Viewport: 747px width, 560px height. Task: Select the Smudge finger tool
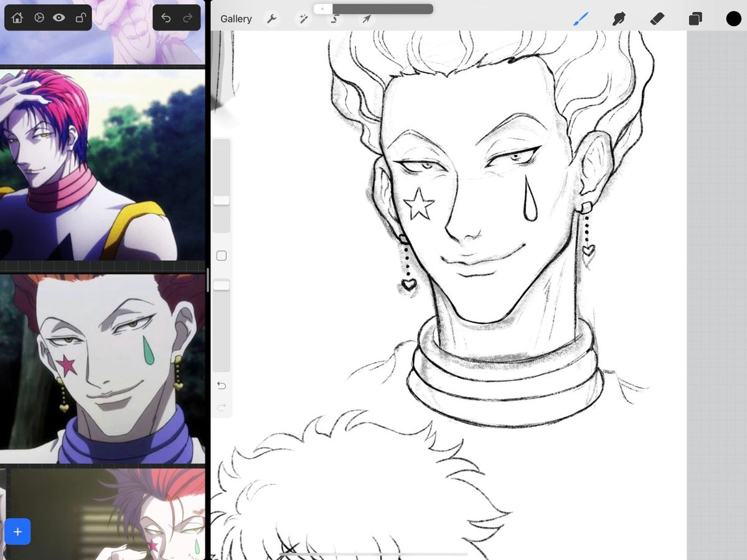tap(619, 19)
